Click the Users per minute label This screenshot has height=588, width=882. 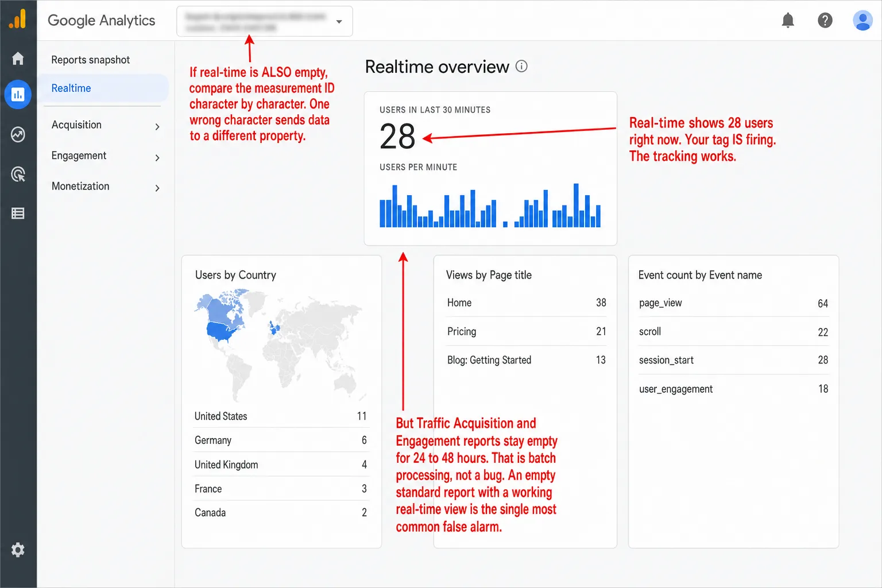point(418,167)
